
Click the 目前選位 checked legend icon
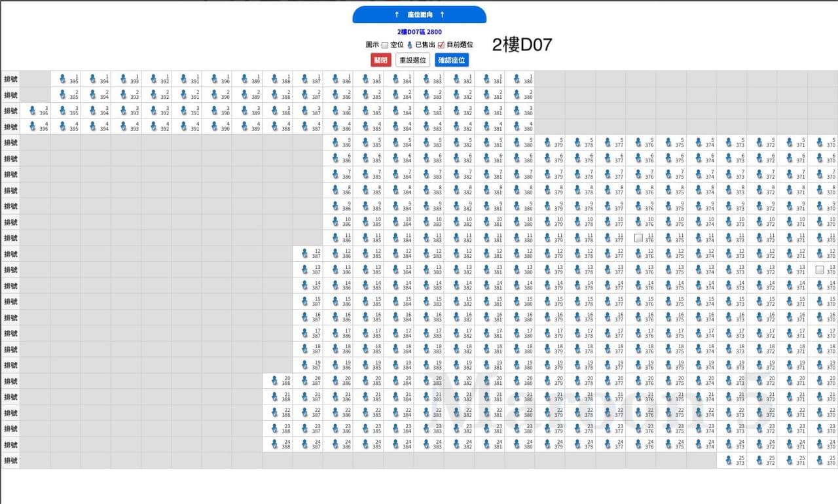point(441,45)
